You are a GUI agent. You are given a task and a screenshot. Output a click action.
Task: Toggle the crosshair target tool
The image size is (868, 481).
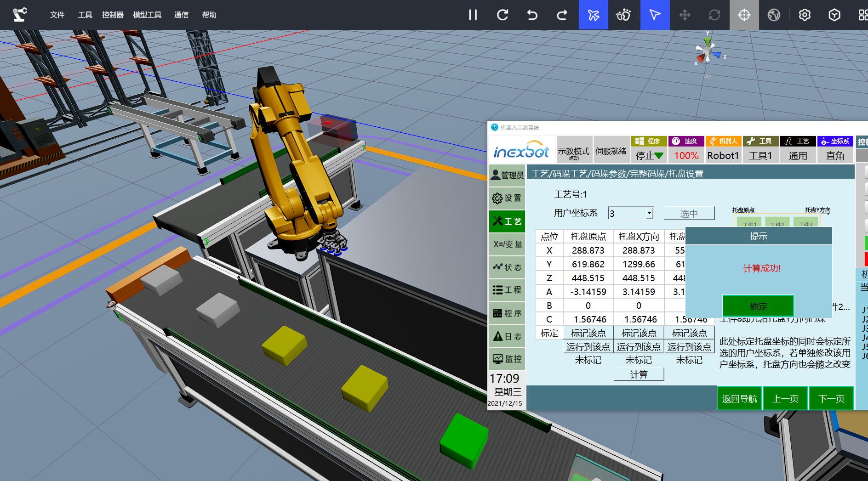pos(744,15)
